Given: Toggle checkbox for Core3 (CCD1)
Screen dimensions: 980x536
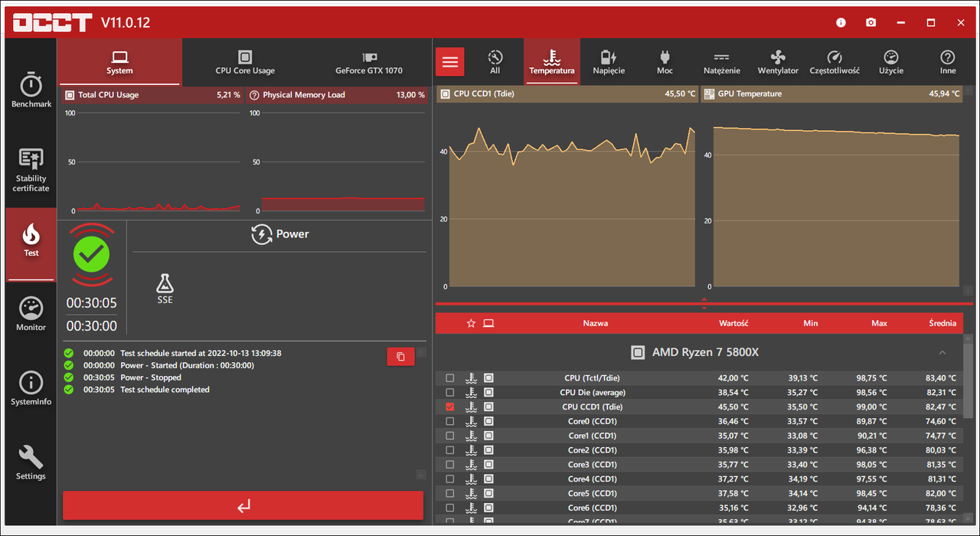Looking at the screenshot, I should pos(450,465).
